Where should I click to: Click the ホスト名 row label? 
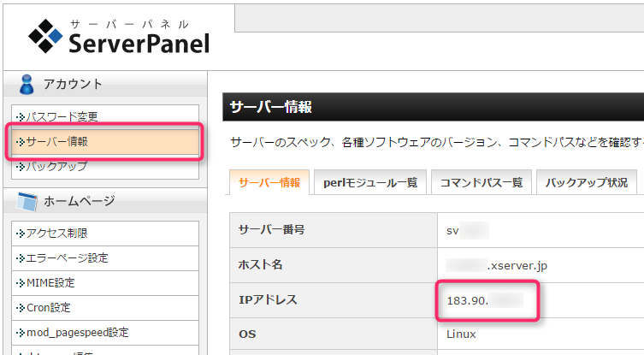260,264
